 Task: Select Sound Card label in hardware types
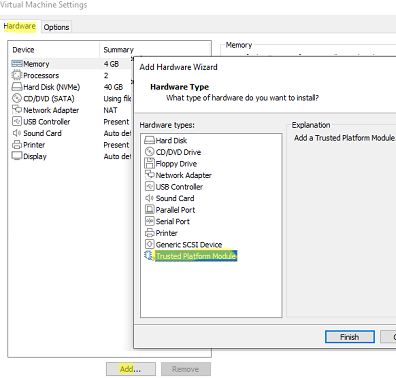pos(175,198)
